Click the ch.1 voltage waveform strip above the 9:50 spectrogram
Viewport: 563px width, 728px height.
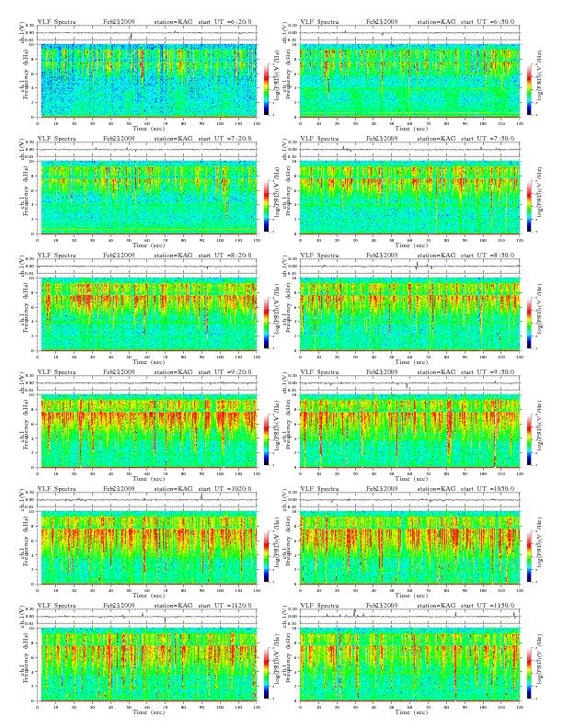pyautogui.click(x=409, y=383)
